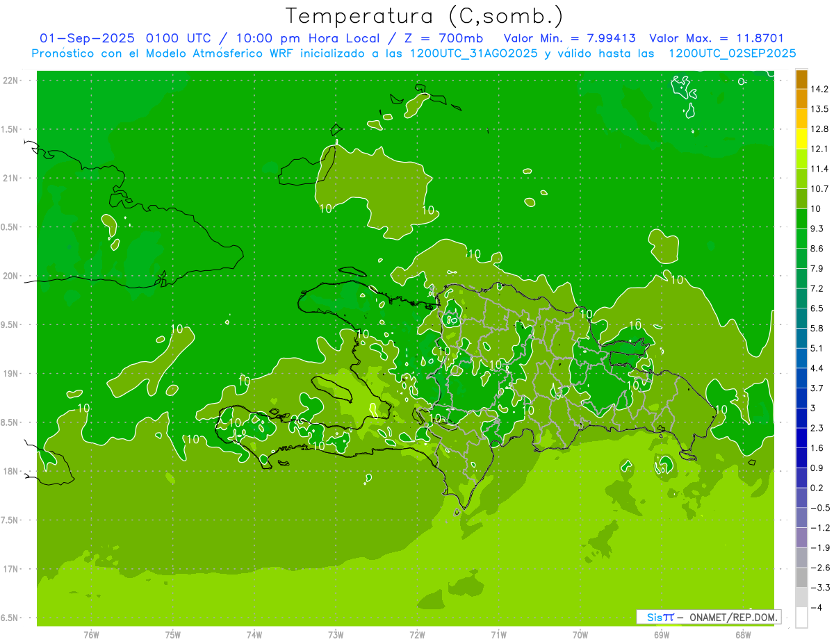
Task: Click the '3.7' colorbar value
Action: (818, 388)
